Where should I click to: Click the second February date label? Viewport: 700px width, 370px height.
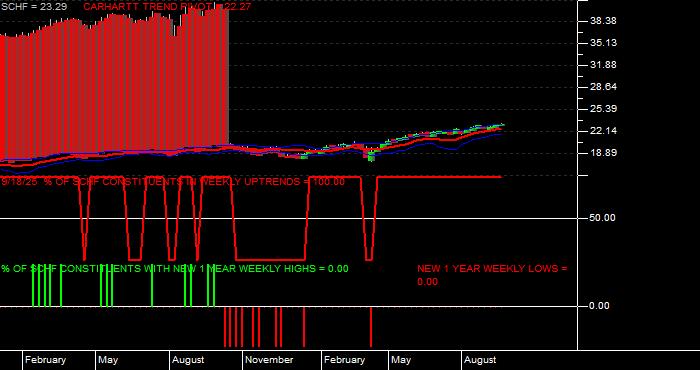344,360
